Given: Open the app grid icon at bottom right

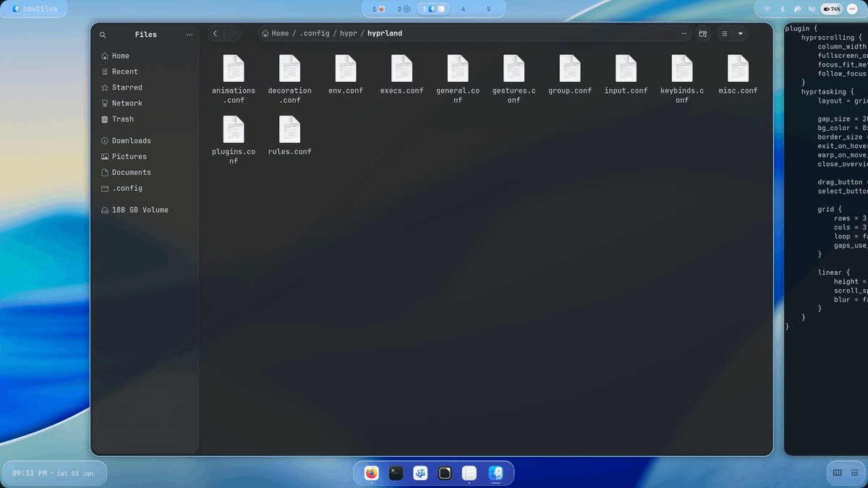Looking at the screenshot, I should (x=854, y=473).
